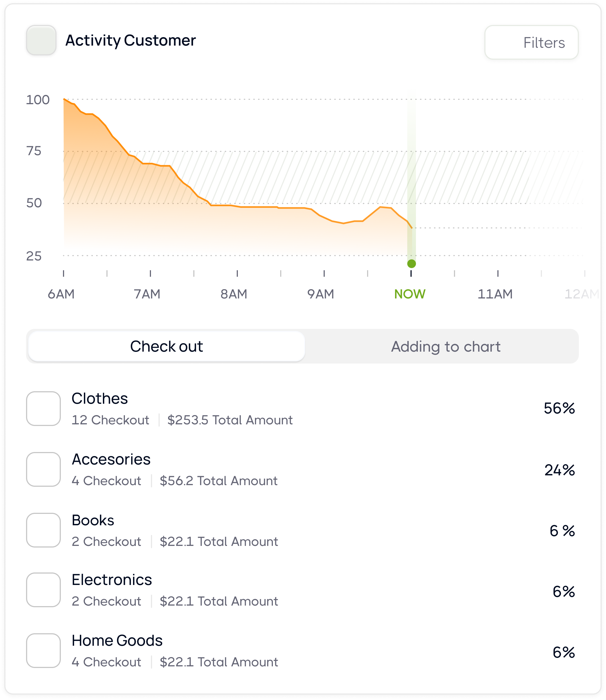Open the Filters button
This screenshot has height=700, width=606.
click(531, 43)
